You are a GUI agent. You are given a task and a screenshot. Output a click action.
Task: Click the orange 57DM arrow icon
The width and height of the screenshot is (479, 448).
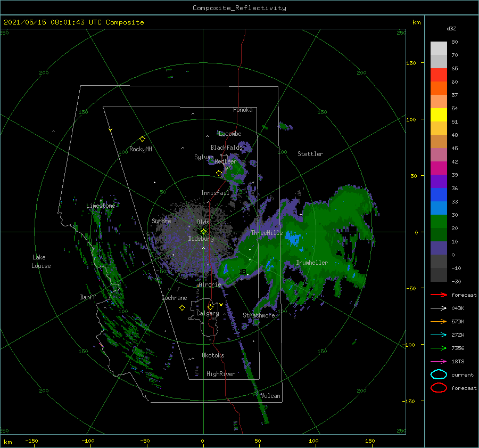coord(439,321)
